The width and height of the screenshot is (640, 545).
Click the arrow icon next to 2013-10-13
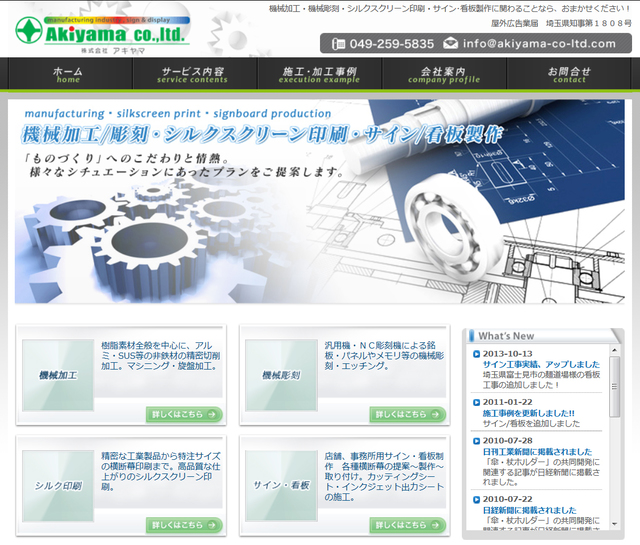(x=475, y=353)
